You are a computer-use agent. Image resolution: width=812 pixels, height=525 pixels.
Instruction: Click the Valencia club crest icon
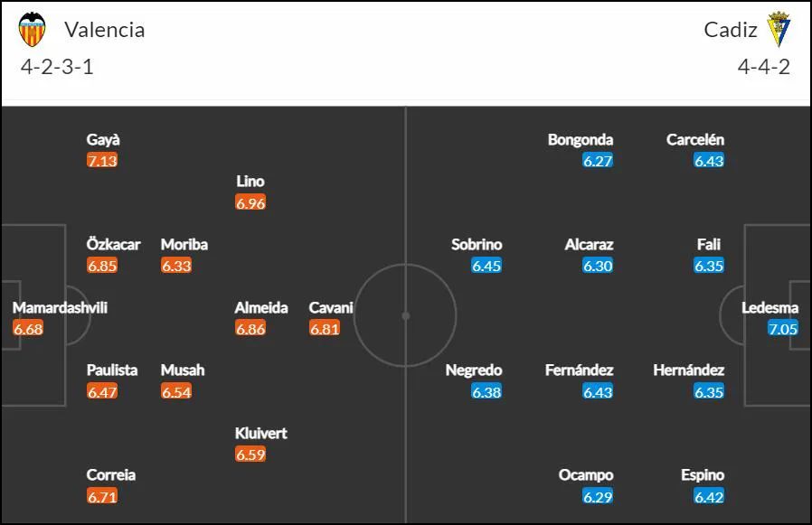tap(33, 30)
